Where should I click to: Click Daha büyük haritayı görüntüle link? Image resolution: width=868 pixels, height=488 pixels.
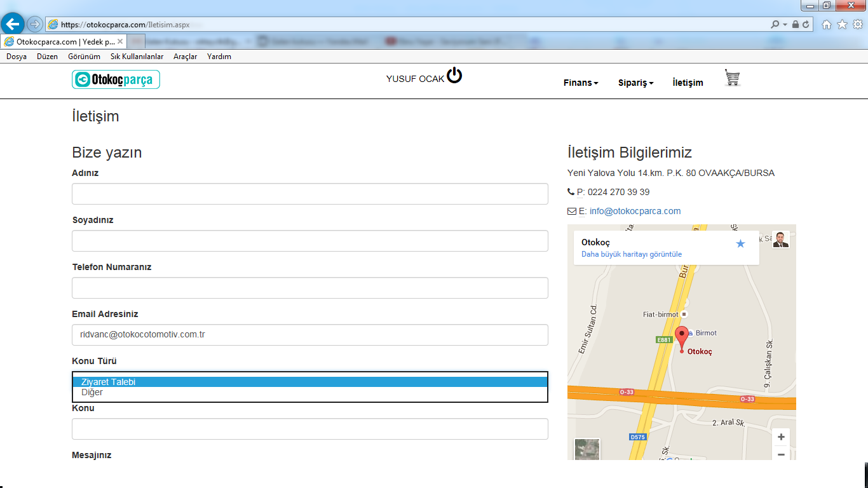click(632, 254)
